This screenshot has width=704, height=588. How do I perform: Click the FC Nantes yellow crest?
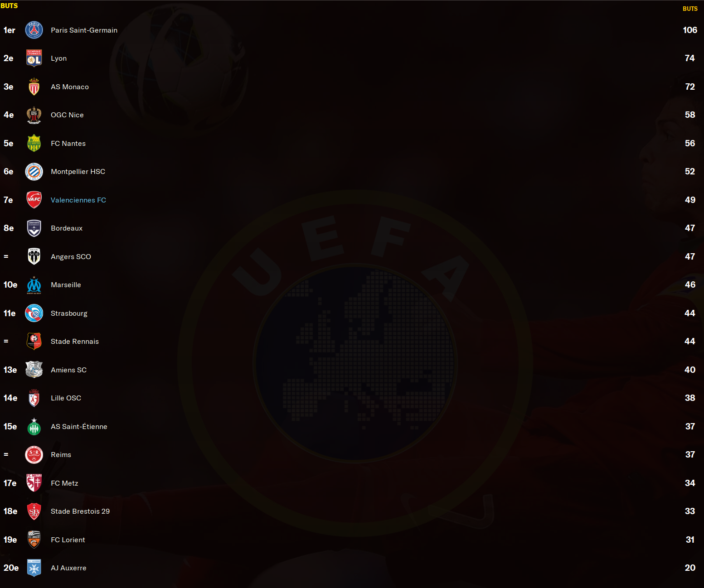(x=34, y=143)
